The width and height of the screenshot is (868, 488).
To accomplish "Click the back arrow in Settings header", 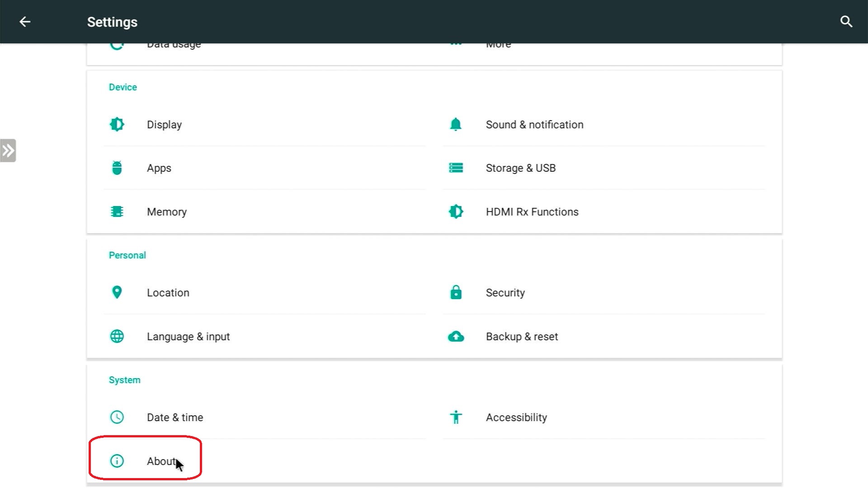I will tap(25, 22).
